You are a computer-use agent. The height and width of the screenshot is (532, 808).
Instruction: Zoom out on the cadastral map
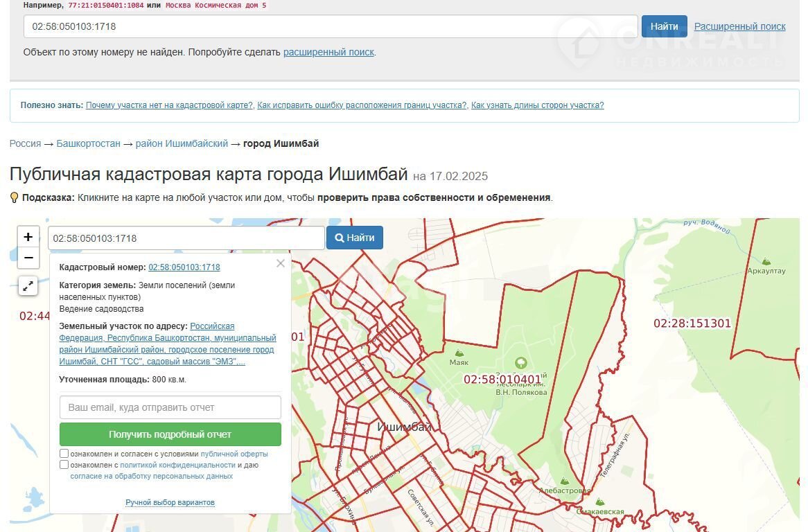[x=28, y=258]
